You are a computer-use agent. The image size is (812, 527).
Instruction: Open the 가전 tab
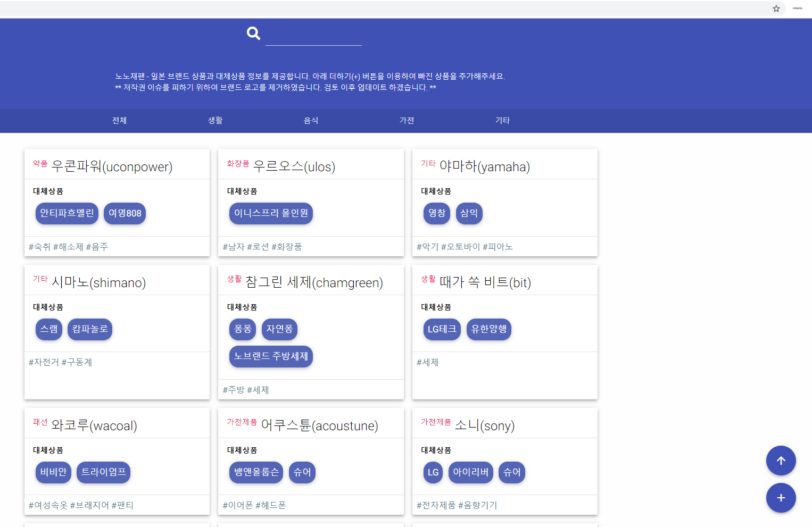pyautogui.click(x=407, y=121)
